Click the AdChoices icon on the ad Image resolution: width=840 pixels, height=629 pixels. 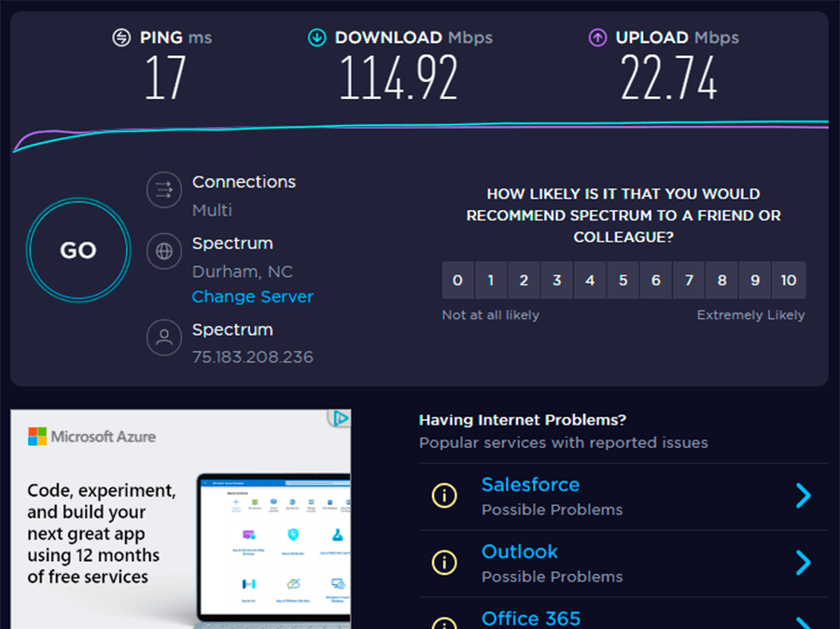click(340, 418)
